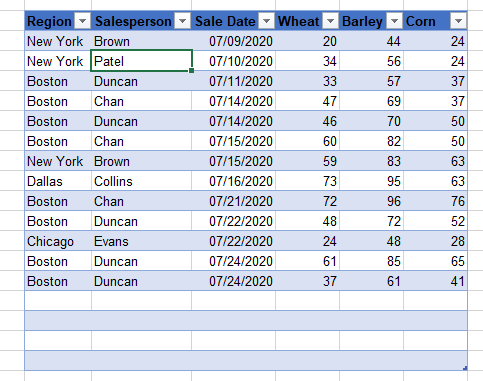Select the Barley value 96 cell

371,201
